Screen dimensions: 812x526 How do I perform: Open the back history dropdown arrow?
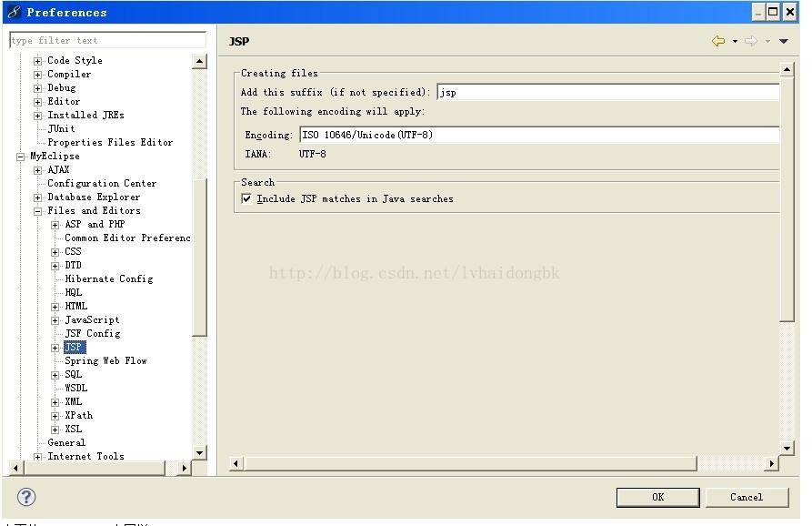click(735, 42)
